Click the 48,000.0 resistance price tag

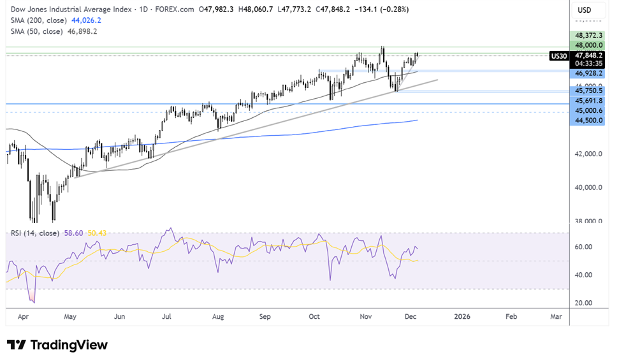(587, 45)
